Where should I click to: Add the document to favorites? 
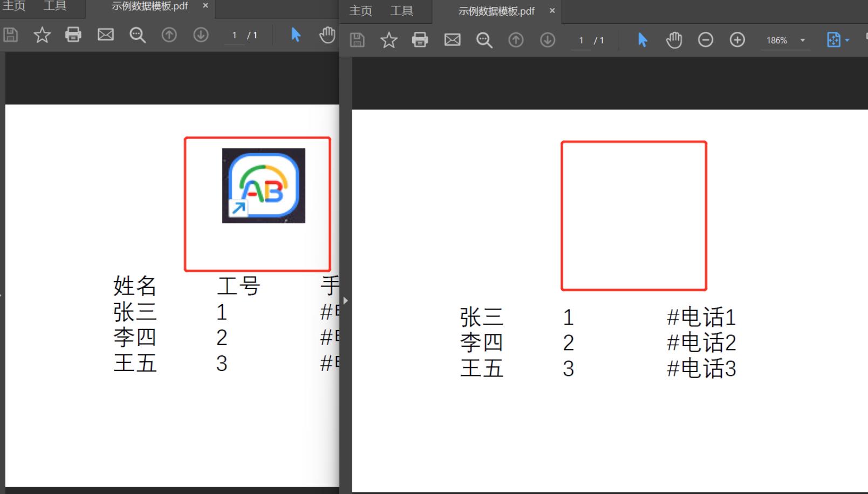coord(388,39)
